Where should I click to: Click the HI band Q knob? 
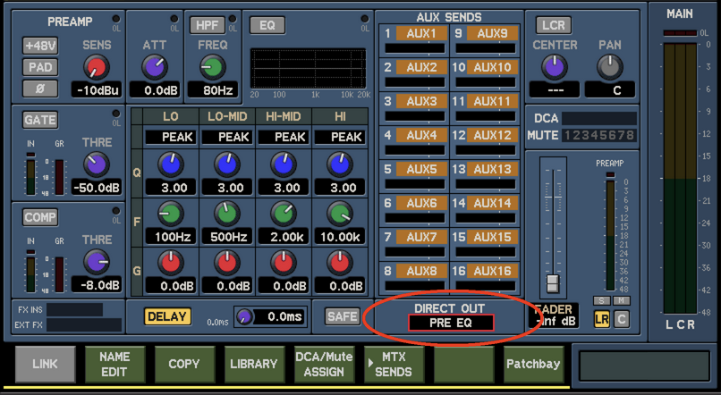tap(340, 165)
